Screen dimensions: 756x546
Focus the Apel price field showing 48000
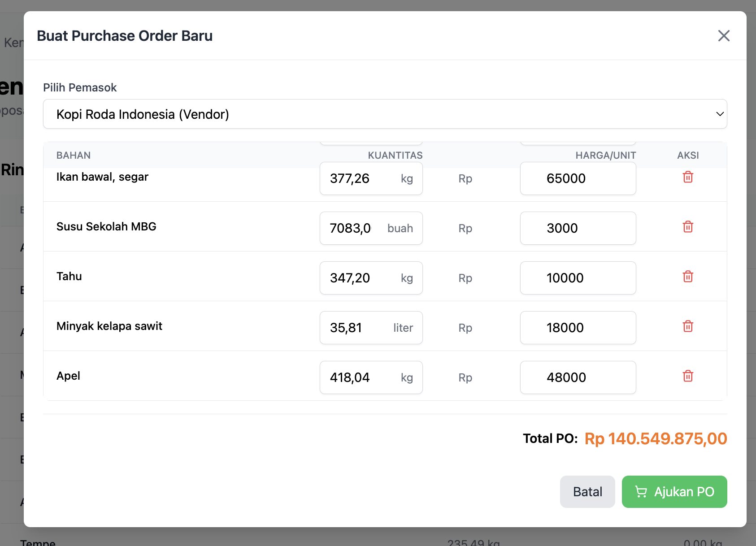tap(578, 377)
